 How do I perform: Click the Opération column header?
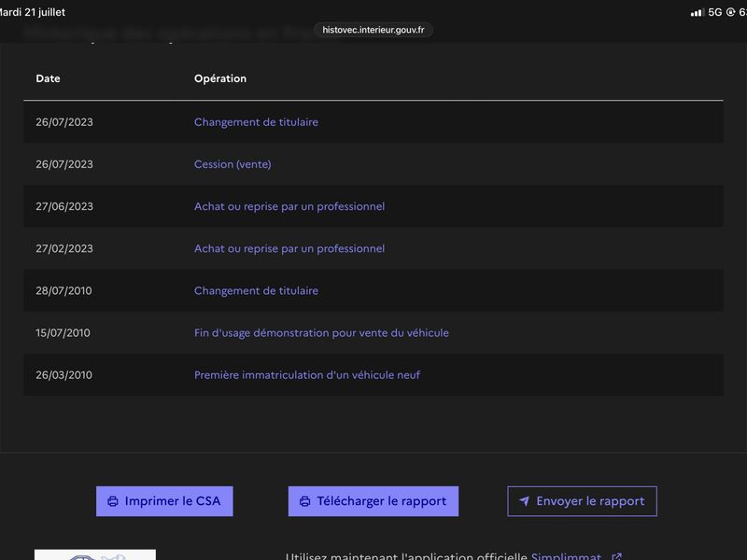click(220, 78)
